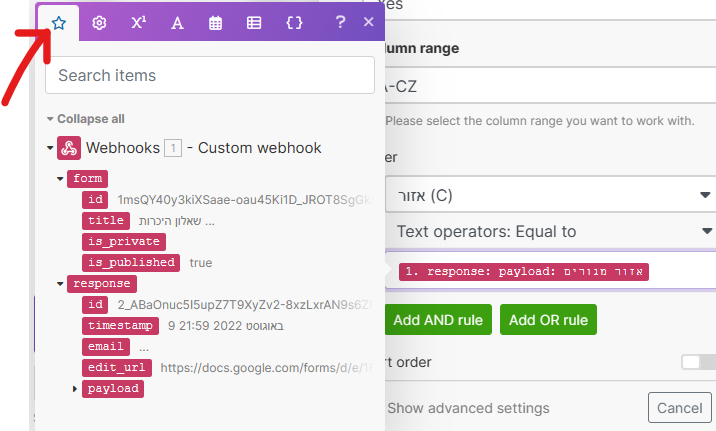Collapse the response tree node

coord(62,284)
